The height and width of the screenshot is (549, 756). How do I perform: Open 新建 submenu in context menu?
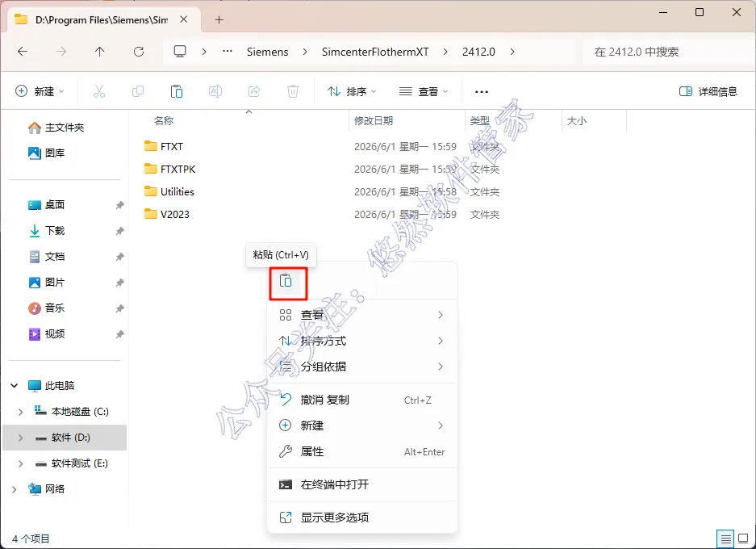click(x=361, y=425)
